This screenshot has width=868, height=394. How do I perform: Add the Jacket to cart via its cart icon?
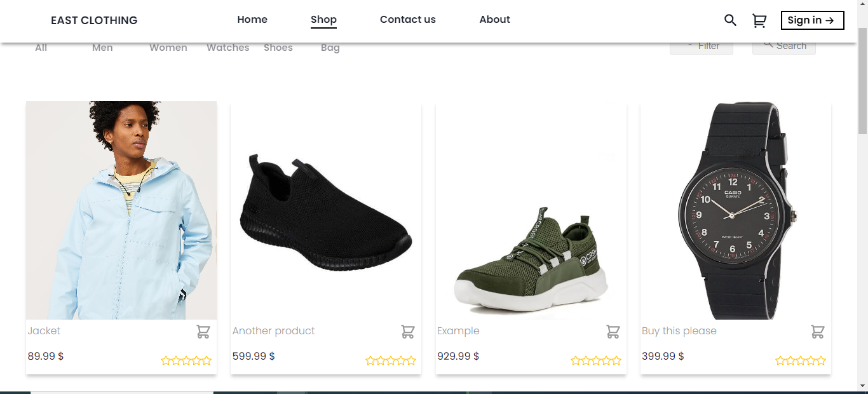click(203, 331)
